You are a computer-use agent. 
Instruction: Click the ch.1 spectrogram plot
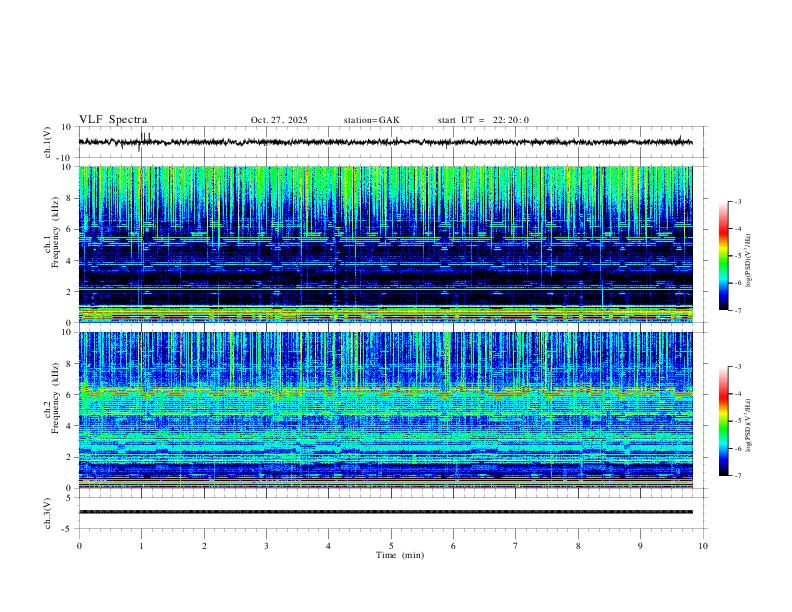click(x=385, y=244)
